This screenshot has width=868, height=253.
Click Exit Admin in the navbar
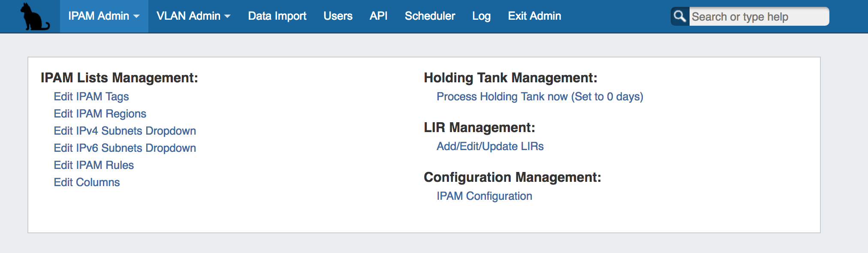pos(534,16)
